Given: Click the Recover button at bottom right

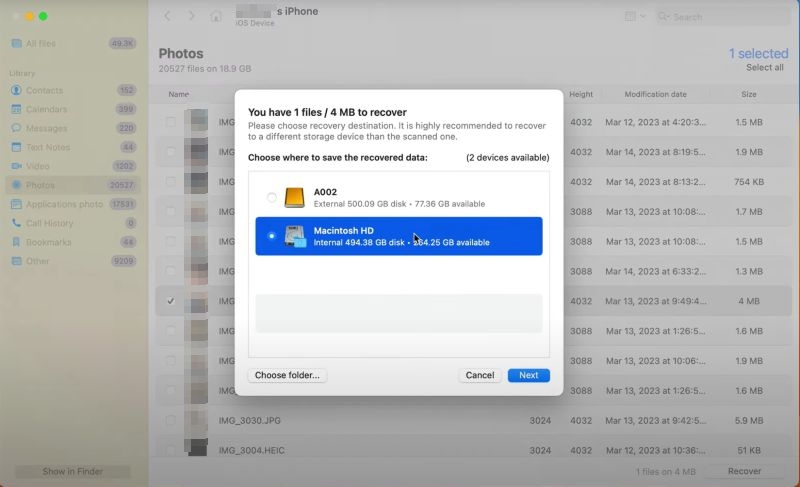Looking at the screenshot, I should tap(744, 471).
